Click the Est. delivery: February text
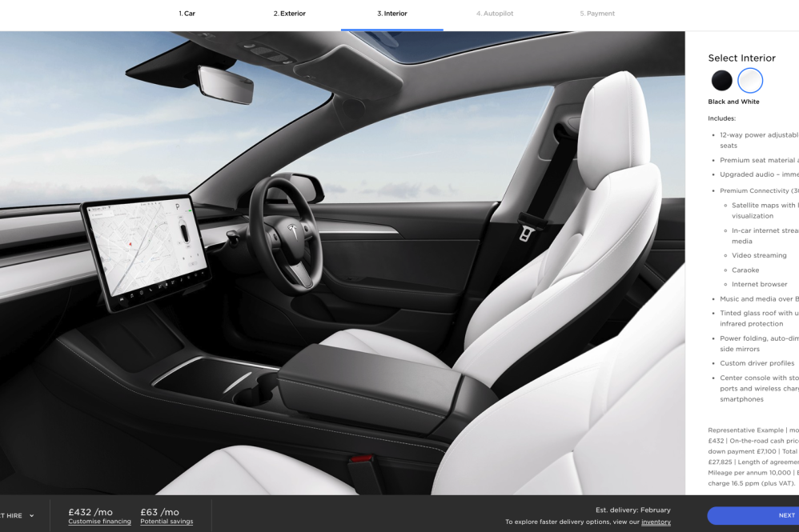 [635, 510]
